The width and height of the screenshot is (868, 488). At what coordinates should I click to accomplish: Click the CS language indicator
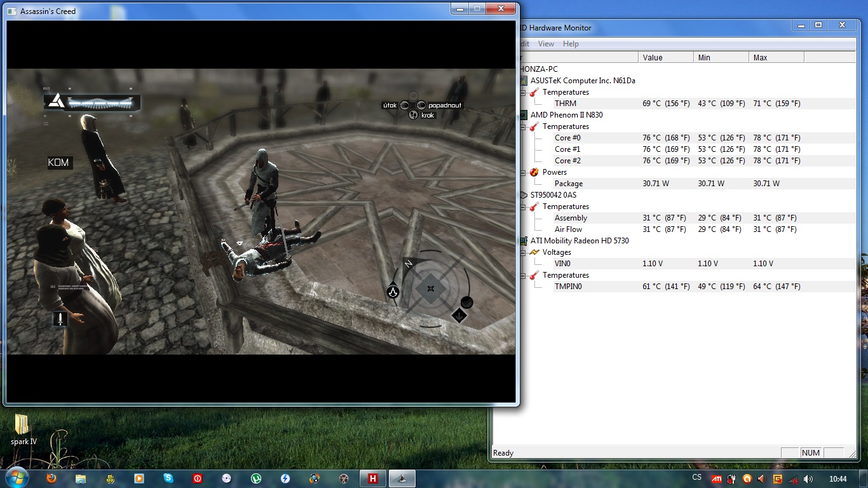click(697, 478)
